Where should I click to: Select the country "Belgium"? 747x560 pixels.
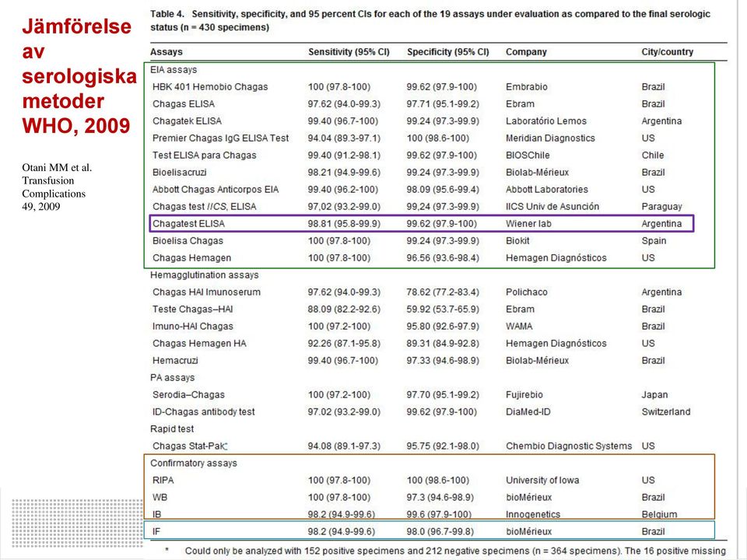pyautogui.click(x=659, y=515)
